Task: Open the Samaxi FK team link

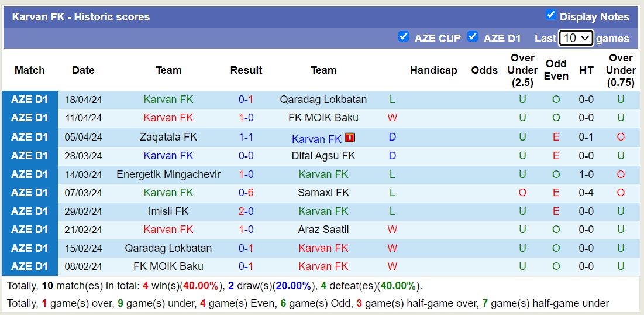Action: click(x=323, y=193)
